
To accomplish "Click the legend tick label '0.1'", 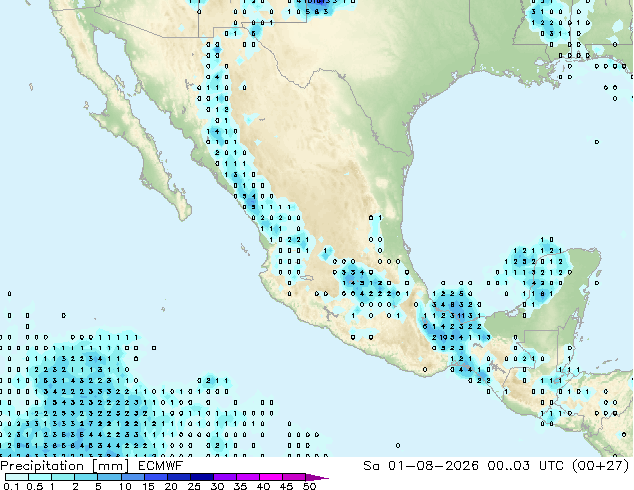I will [11, 486].
